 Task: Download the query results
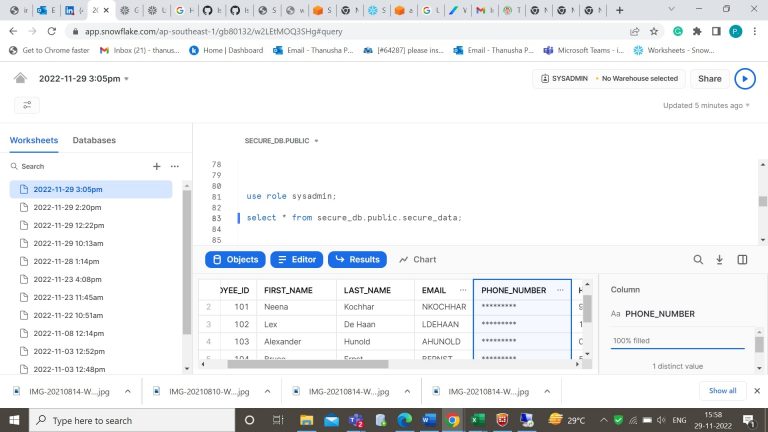[x=719, y=259]
